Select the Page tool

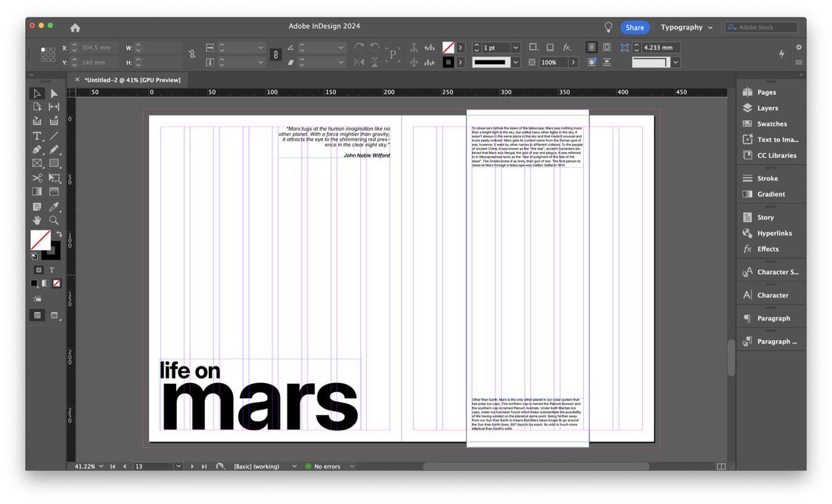pos(36,107)
